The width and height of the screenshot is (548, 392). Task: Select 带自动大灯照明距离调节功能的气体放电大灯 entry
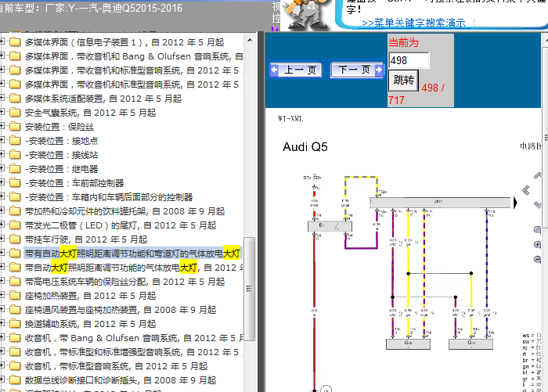134,268
